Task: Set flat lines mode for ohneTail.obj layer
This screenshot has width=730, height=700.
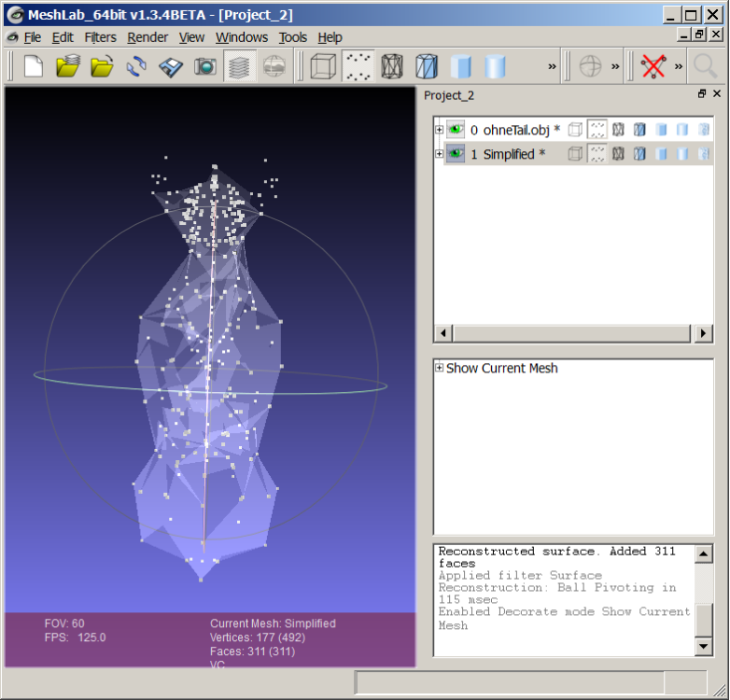Action: click(x=661, y=130)
